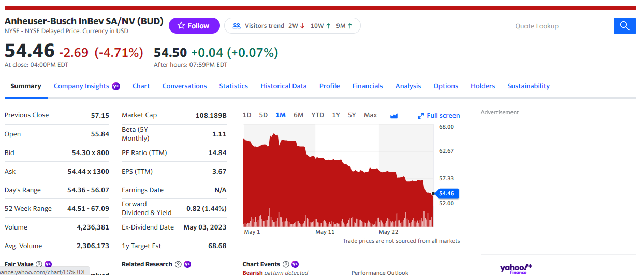Switch chart type via area chart icon
The width and height of the screenshot is (644, 275).
394,116
